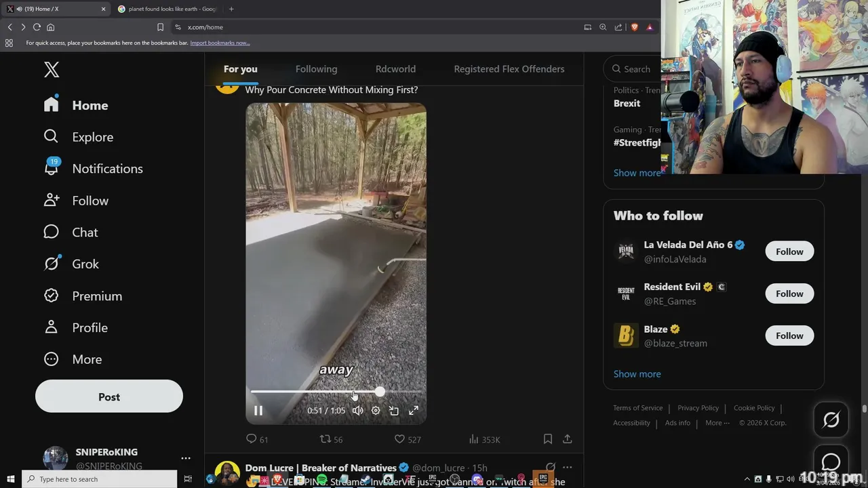Click Grok icon on Dom Lucre post
The width and height of the screenshot is (868, 488).
coord(550,468)
